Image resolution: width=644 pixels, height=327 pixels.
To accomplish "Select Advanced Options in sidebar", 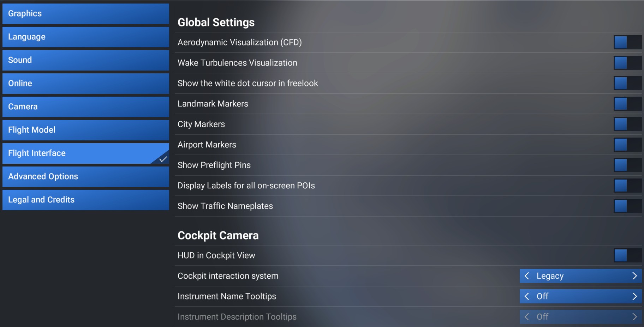I will 85,177.
